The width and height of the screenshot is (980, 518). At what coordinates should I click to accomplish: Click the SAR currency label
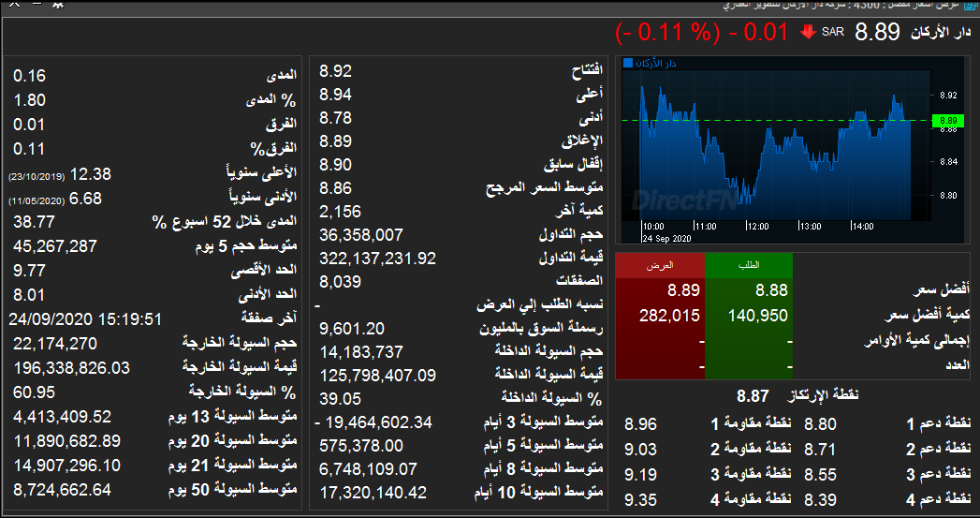click(832, 31)
